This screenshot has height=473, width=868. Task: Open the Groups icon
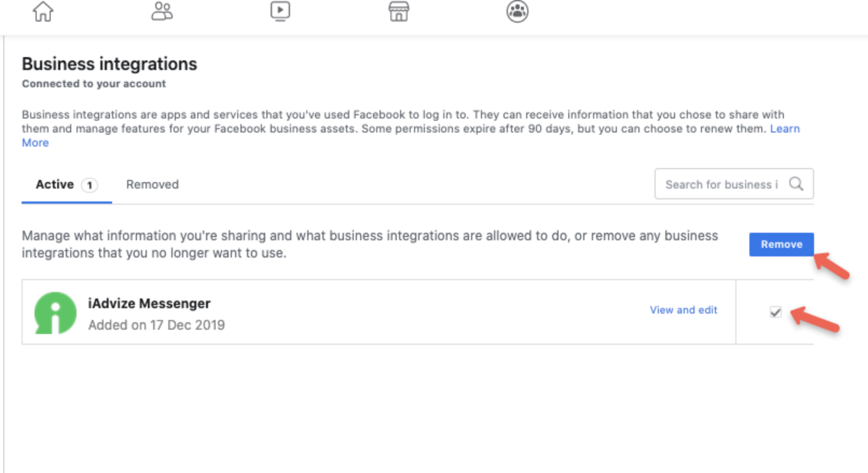coord(518,11)
